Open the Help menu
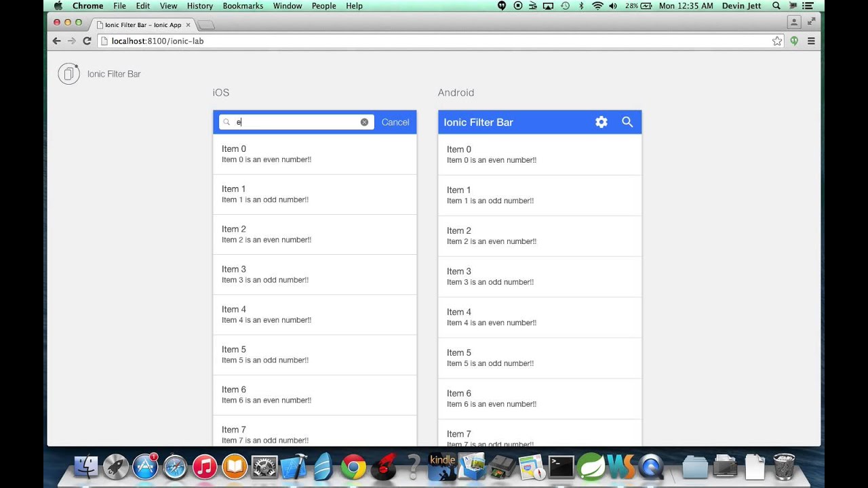Image resolution: width=868 pixels, height=488 pixels. 354,5
